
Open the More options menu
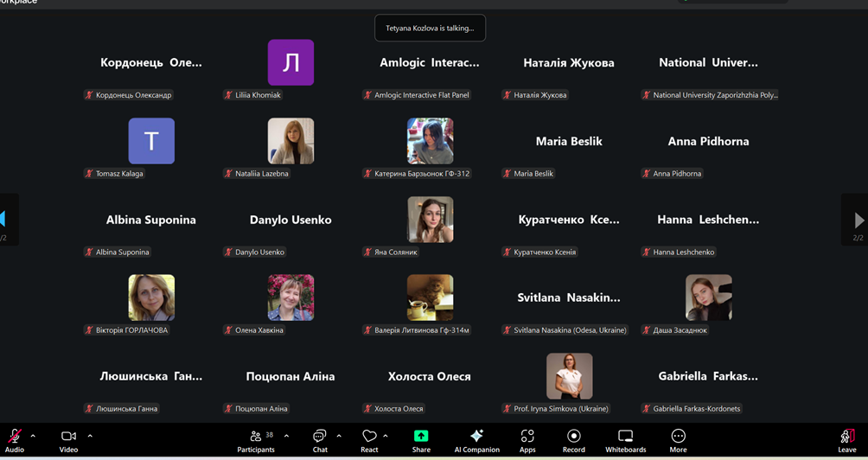pos(678,439)
